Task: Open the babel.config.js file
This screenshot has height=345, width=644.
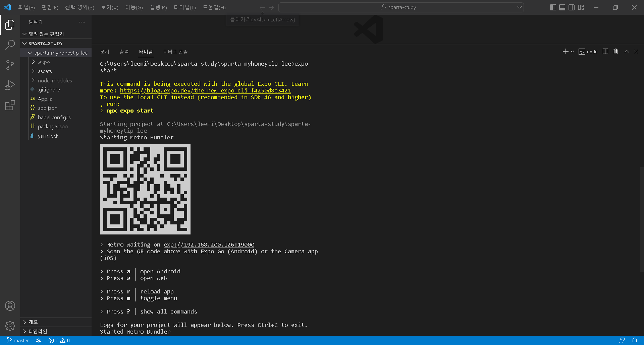Action: 56,117
